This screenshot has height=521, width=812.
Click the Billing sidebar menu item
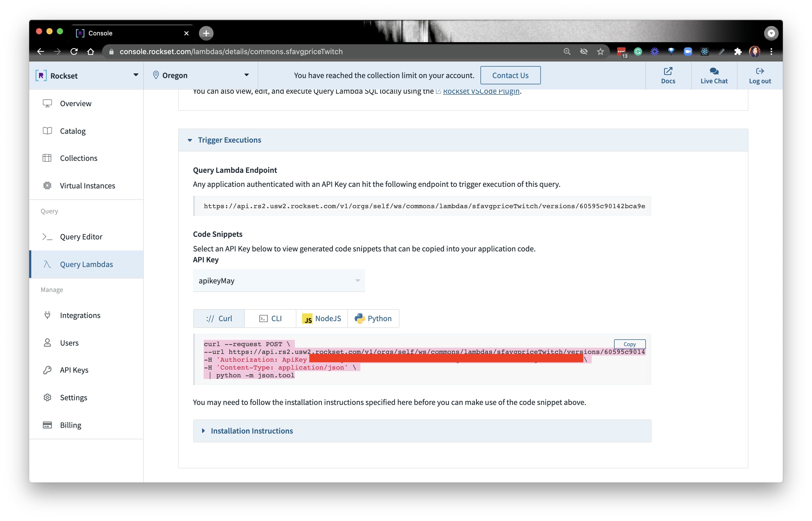pos(70,424)
